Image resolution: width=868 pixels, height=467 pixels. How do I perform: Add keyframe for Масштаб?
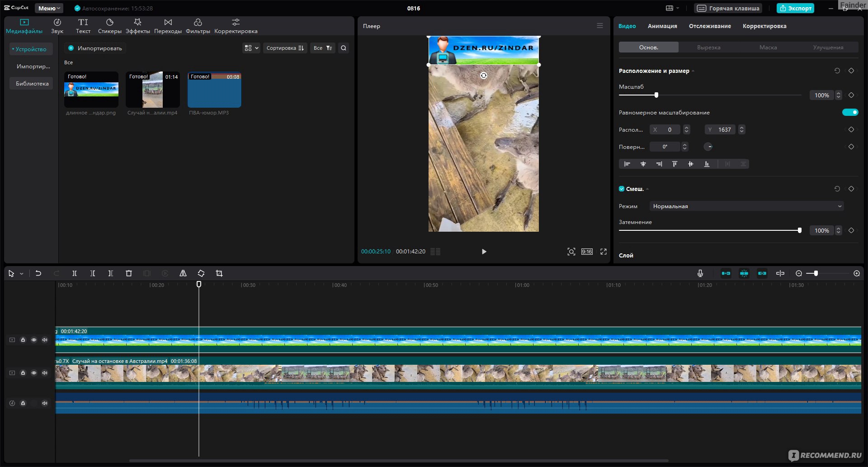click(x=851, y=95)
